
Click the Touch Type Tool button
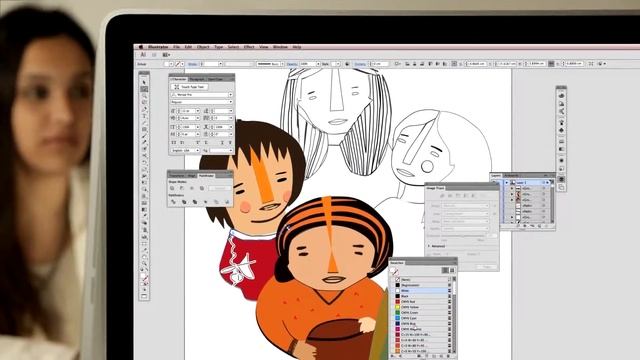190,87
